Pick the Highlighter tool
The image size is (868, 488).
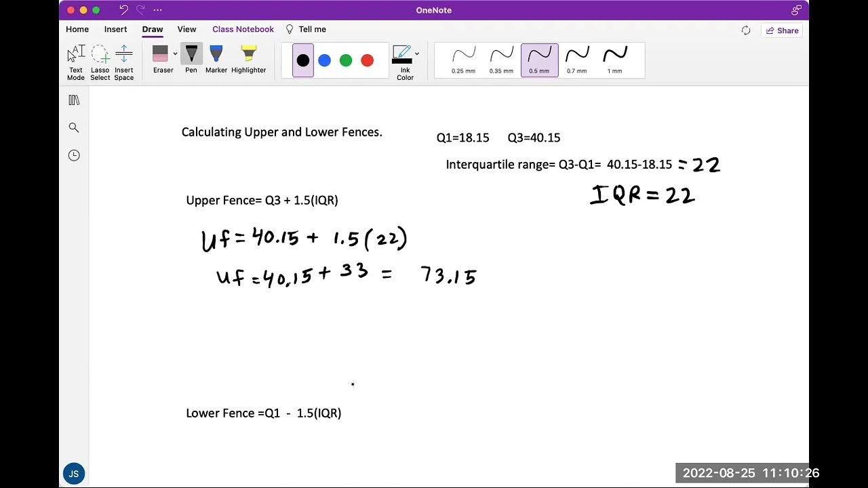[249, 60]
